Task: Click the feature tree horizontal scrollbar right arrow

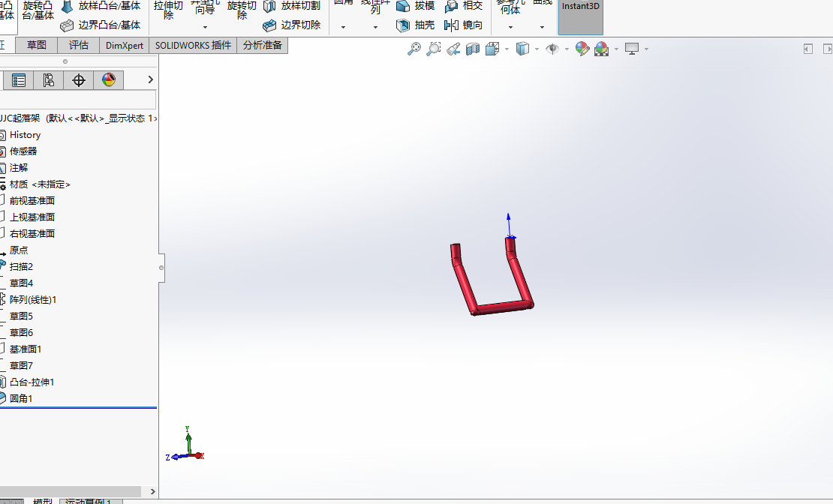Action: tap(152, 492)
